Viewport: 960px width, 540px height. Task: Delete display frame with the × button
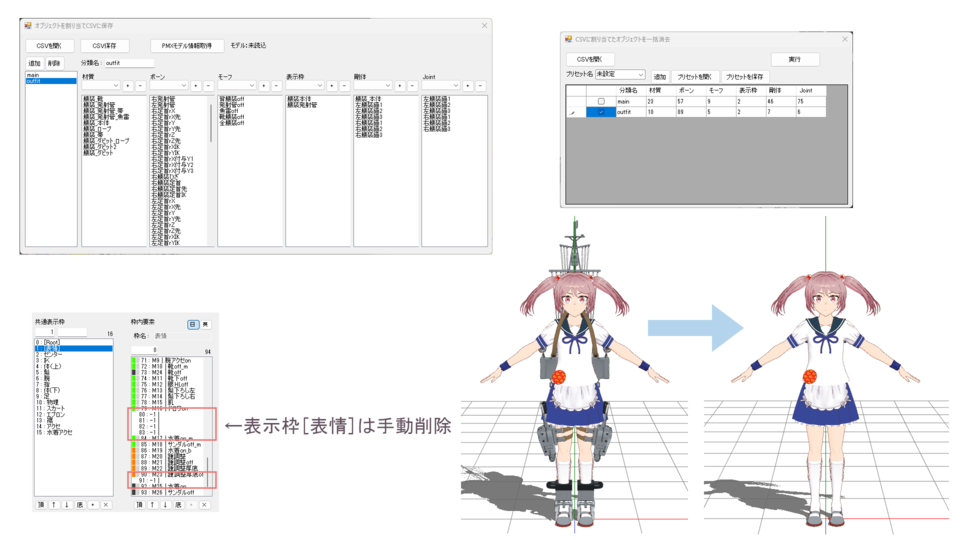pyautogui.click(x=105, y=505)
